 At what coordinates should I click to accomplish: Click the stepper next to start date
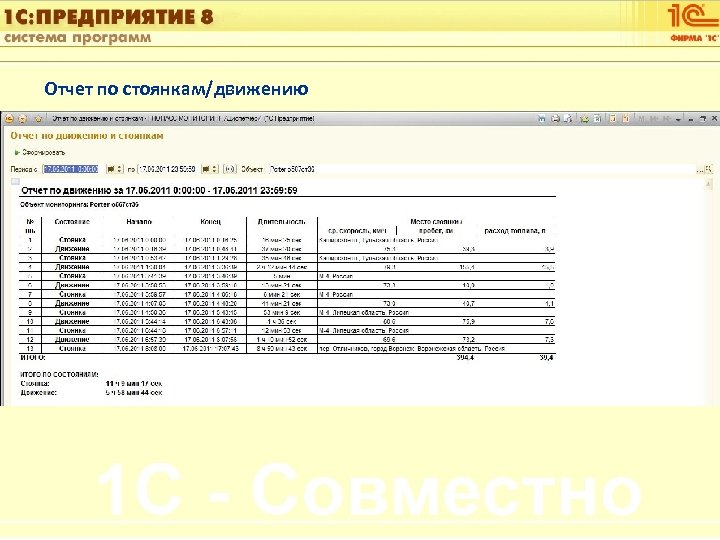(x=120, y=169)
